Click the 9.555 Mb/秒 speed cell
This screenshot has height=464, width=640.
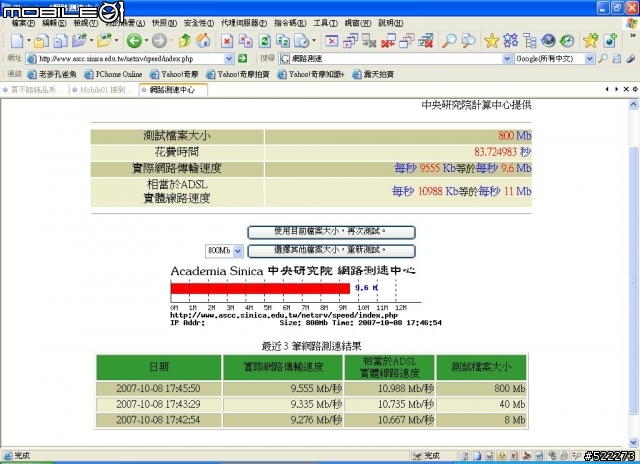pos(283,389)
